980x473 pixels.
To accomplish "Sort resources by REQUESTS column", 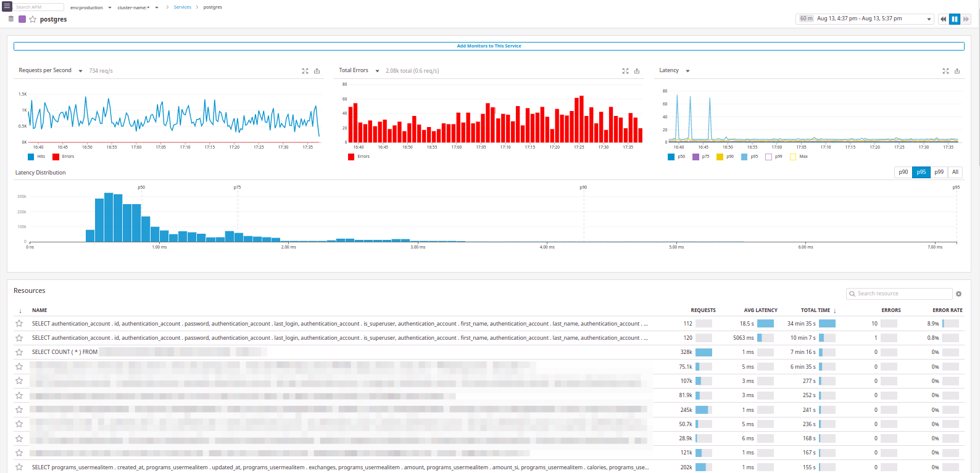I will click(x=703, y=311).
